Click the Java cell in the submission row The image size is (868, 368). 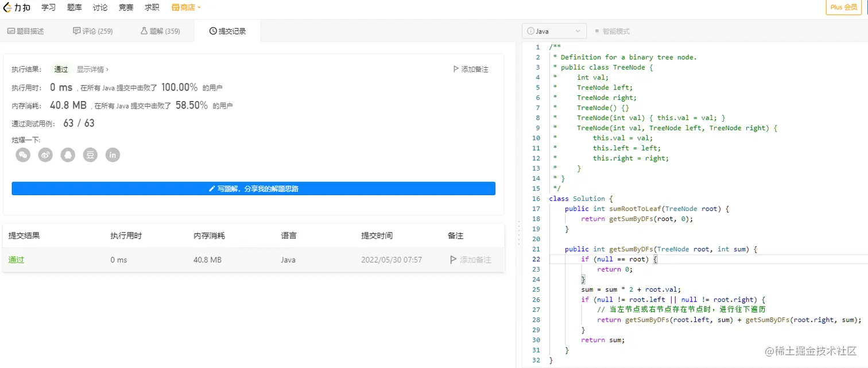(x=288, y=259)
